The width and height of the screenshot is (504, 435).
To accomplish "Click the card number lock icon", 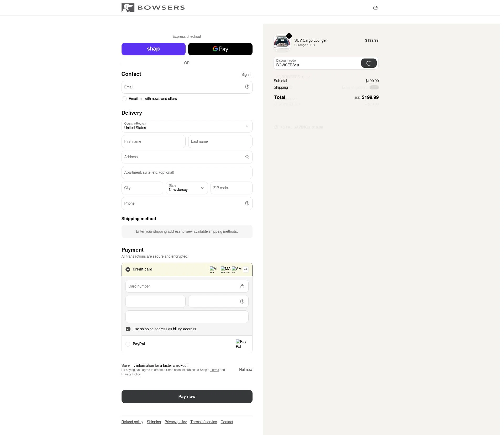I will click(242, 286).
